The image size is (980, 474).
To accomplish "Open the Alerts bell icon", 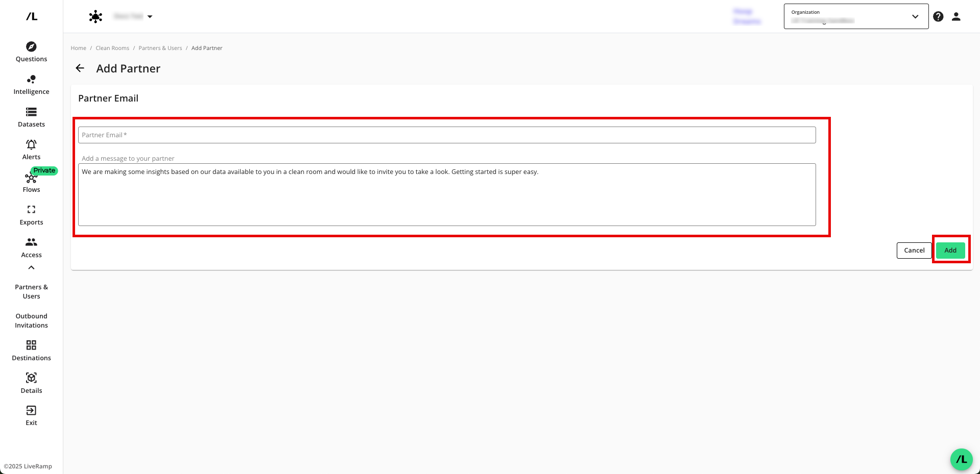I will [x=31, y=145].
